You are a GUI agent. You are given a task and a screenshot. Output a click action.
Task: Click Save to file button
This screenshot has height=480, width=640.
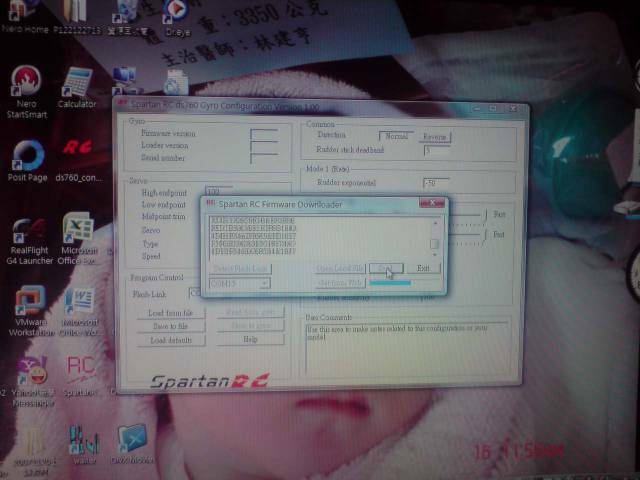pyautogui.click(x=171, y=326)
